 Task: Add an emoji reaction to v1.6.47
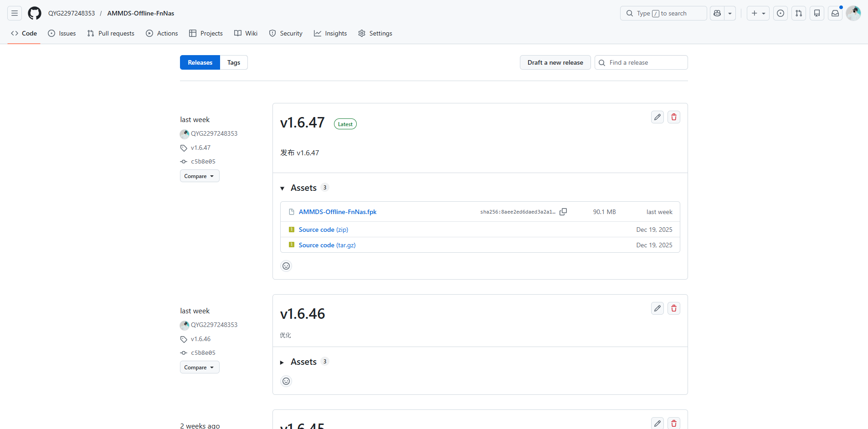pos(286,266)
